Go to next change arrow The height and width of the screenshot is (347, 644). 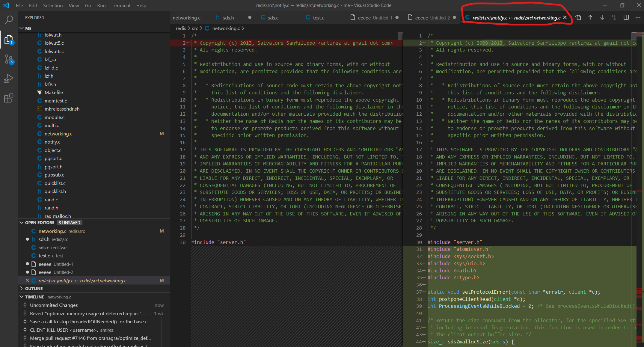tap(602, 18)
